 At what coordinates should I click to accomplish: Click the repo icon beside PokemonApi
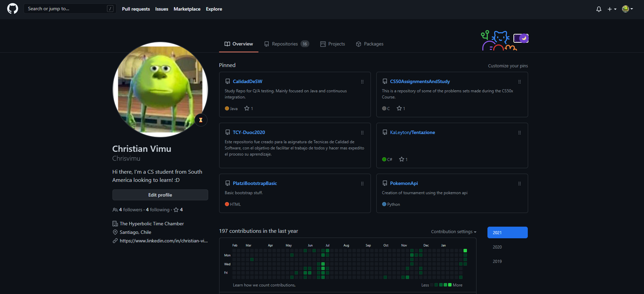[x=385, y=183]
